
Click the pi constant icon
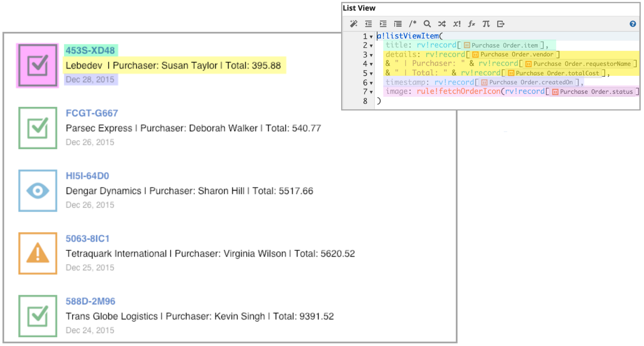(x=486, y=24)
